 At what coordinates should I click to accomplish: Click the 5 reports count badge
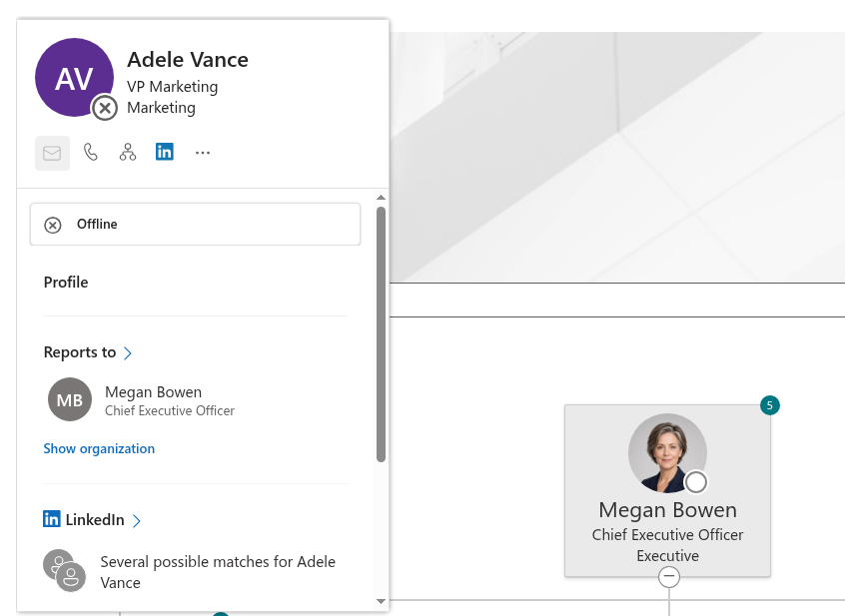tap(770, 405)
